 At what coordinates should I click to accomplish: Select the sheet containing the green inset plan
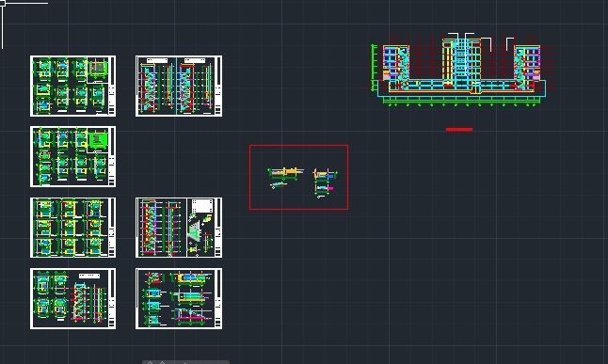tap(72, 157)
